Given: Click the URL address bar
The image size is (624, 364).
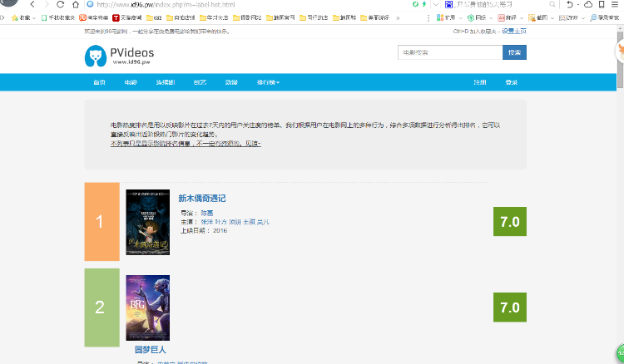Looking at the screenshot, I should (x=250, y=4).
